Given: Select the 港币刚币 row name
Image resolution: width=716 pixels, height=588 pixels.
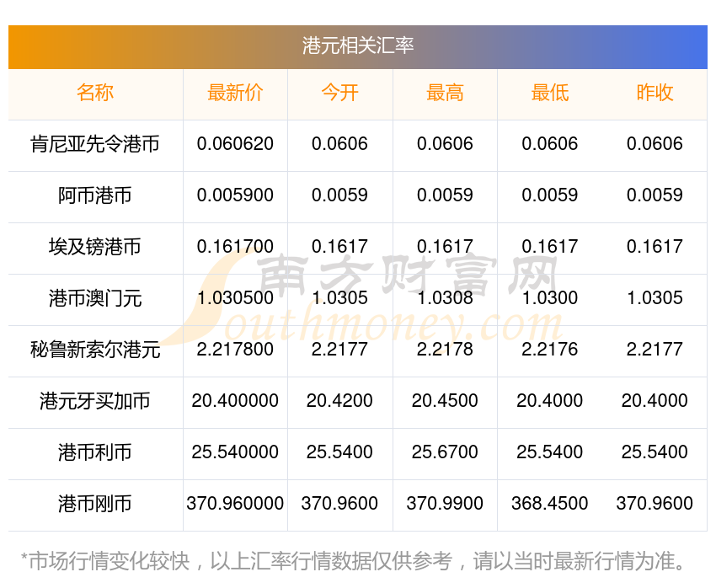Looking at the screenshot, I should (95, 504).
